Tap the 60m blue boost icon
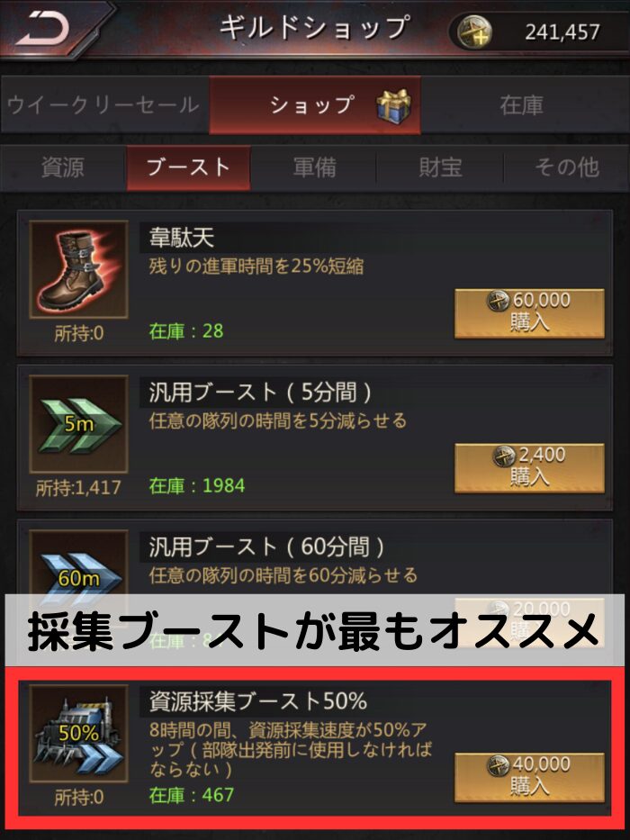 pos(79,564)
